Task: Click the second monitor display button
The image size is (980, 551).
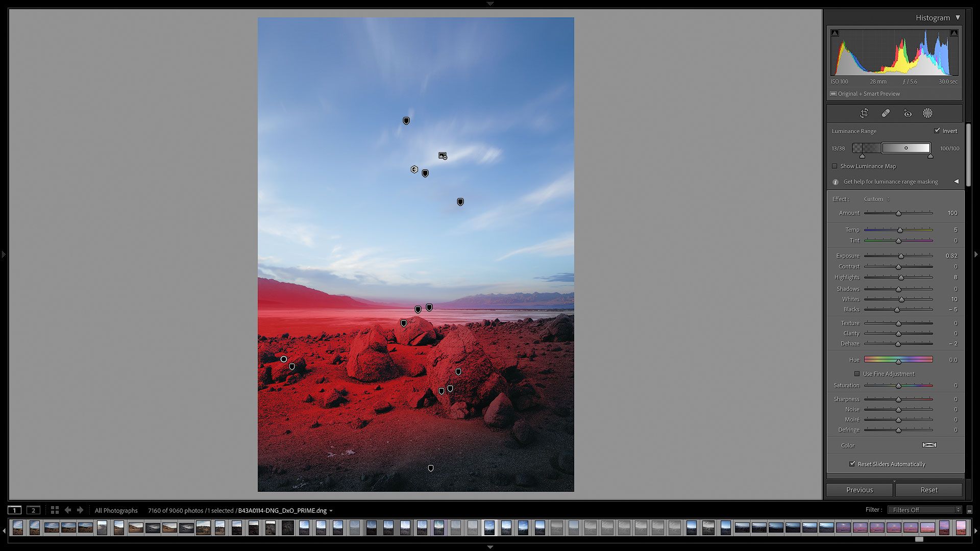Action: coord(33,510)
